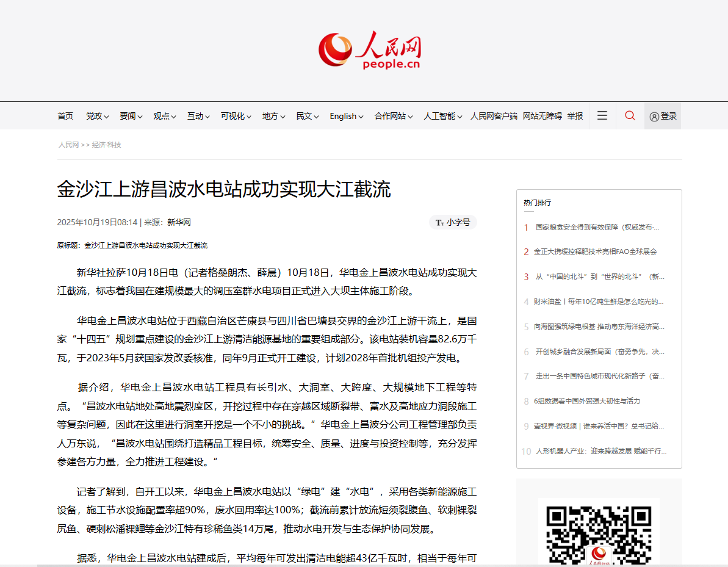Expand the 人工智能 navigation dropdown
The height and width of the screenshot is (567, 728).
pyautogui.click(x=443, y=116)
